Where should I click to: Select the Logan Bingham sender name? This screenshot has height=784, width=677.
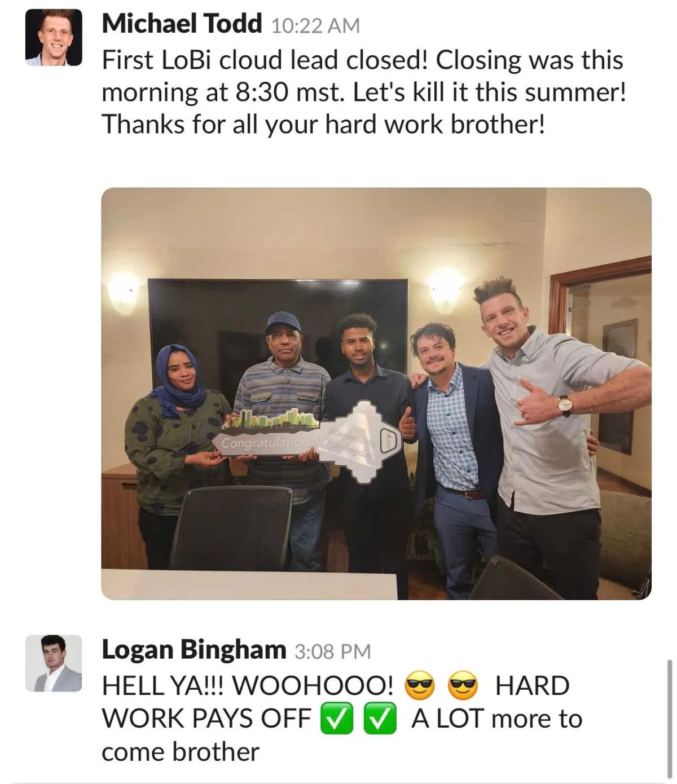[194, 649]
